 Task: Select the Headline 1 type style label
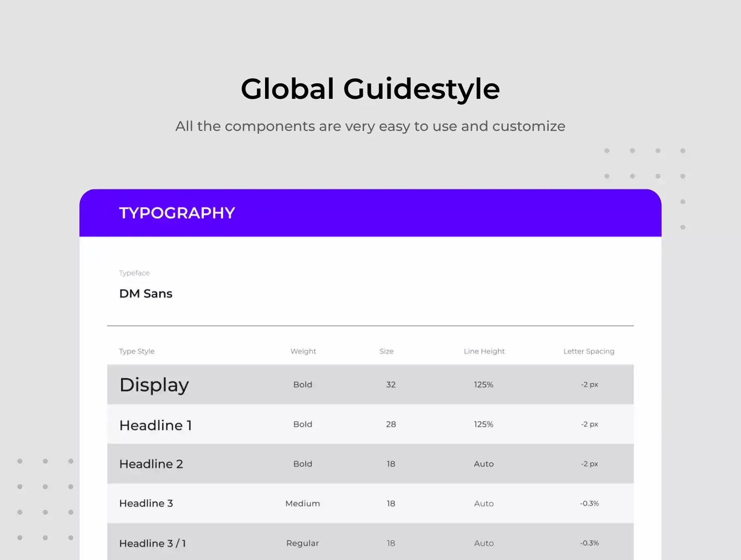[x=156, y=425]
